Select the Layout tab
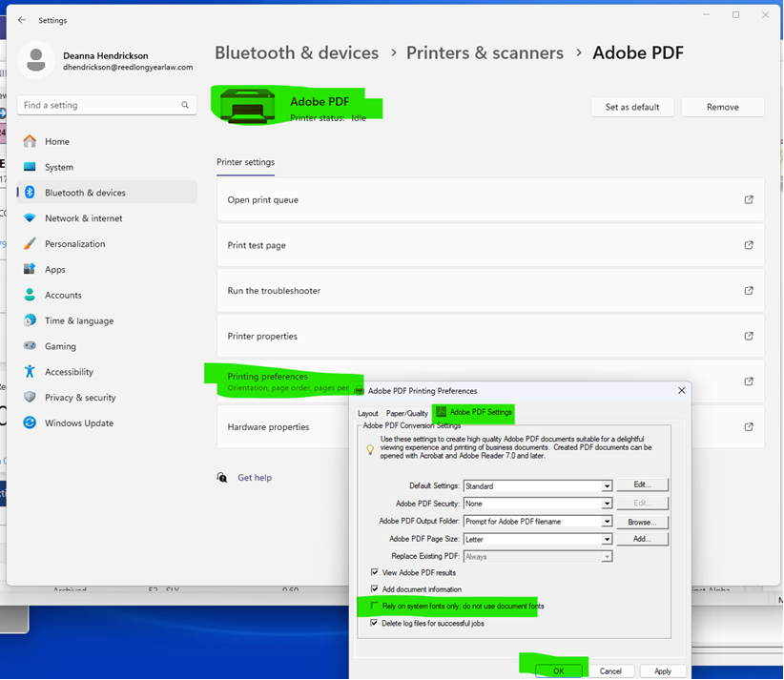The height and width of the screenshot is (680, 784). [x=370, y=413]
